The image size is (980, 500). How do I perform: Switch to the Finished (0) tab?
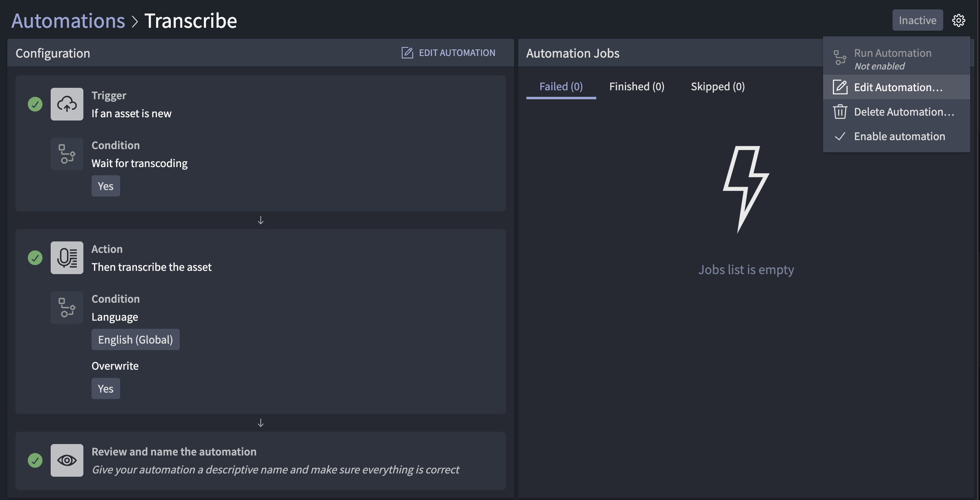pyautogui.click(x=637, y=87)
